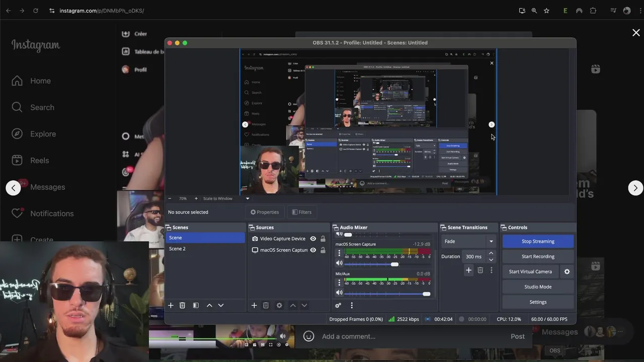Open Instagram Notifications in sidebar
644x362 pixels.
(x=43, y=214)
